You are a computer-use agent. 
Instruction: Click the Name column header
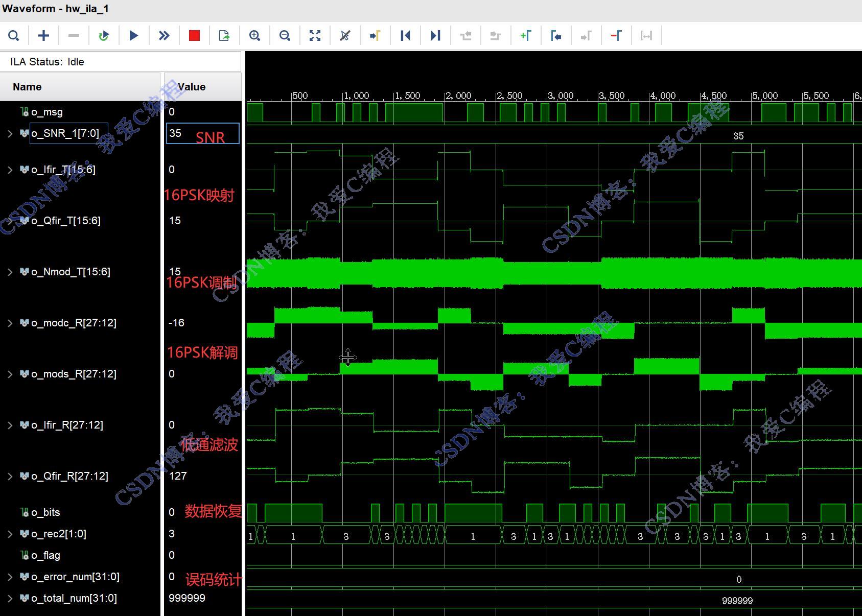[80, 87]
